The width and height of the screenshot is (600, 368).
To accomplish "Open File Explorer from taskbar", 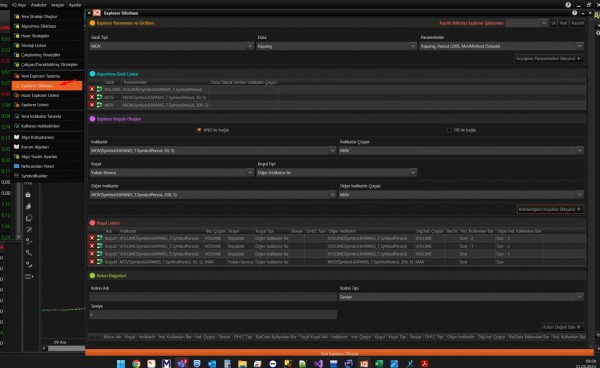I will point(242,363).
